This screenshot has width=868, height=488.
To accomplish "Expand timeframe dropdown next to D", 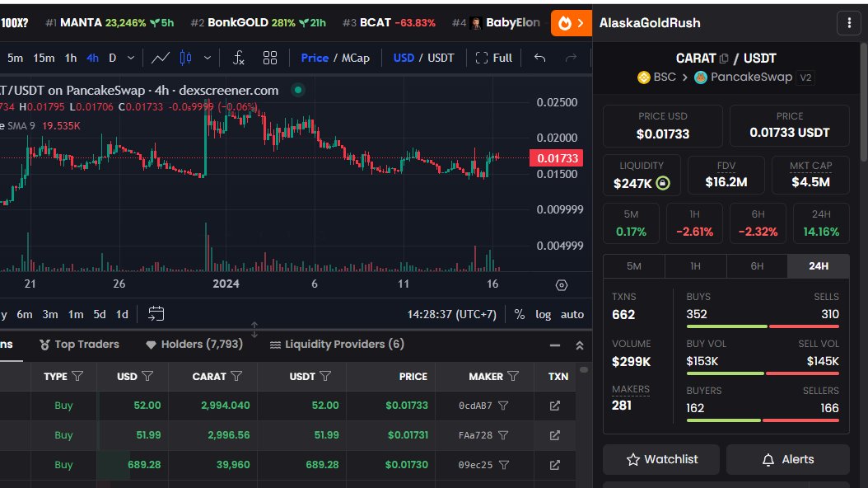I will [x=131, y=58].
